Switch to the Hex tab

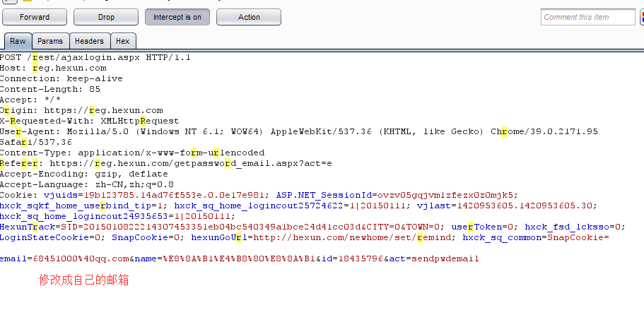122,42
